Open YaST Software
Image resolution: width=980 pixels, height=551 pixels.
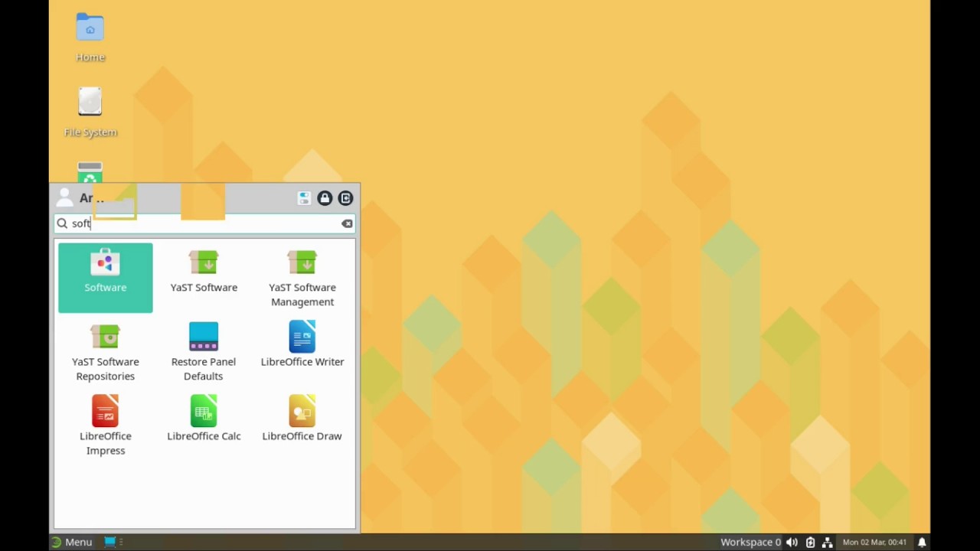coord(204,272)
